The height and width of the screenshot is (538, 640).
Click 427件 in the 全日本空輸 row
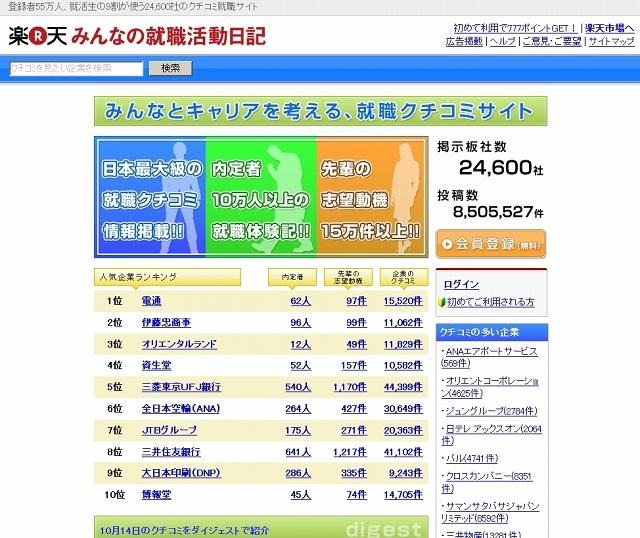(x=354, y=409)
